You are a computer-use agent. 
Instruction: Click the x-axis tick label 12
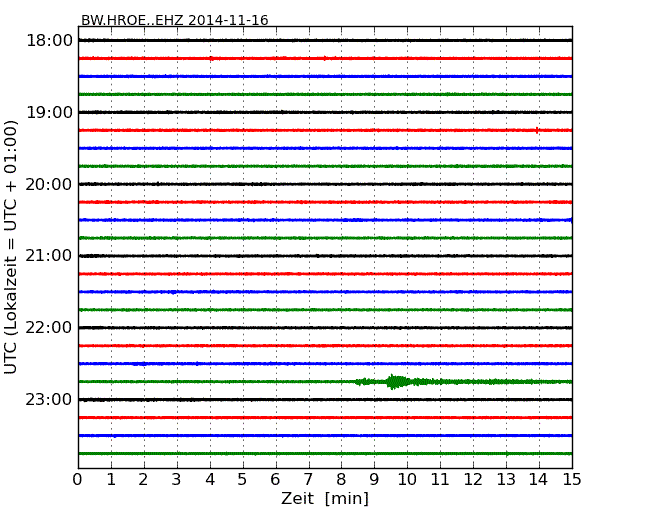(x=473, y=480)
